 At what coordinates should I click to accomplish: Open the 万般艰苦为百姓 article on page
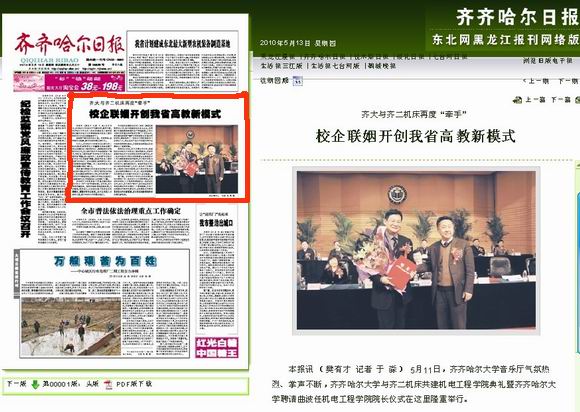(x=105, y=303)
